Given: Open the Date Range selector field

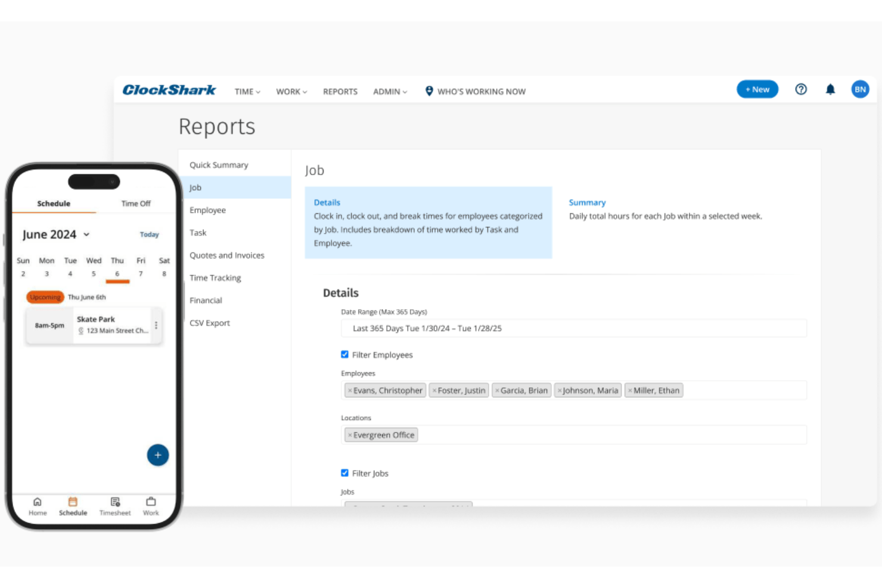Looking at the screenshot, I should click(574, 328).
